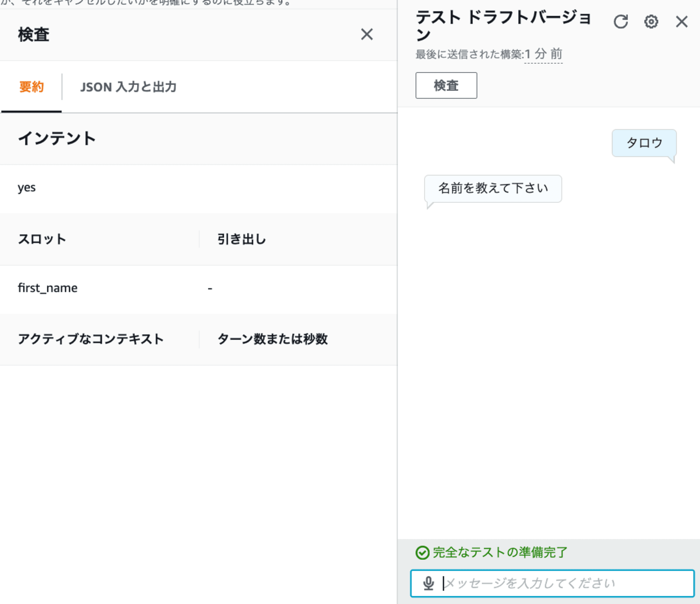
Task: Focus the message input field
Action: (552, 583)
